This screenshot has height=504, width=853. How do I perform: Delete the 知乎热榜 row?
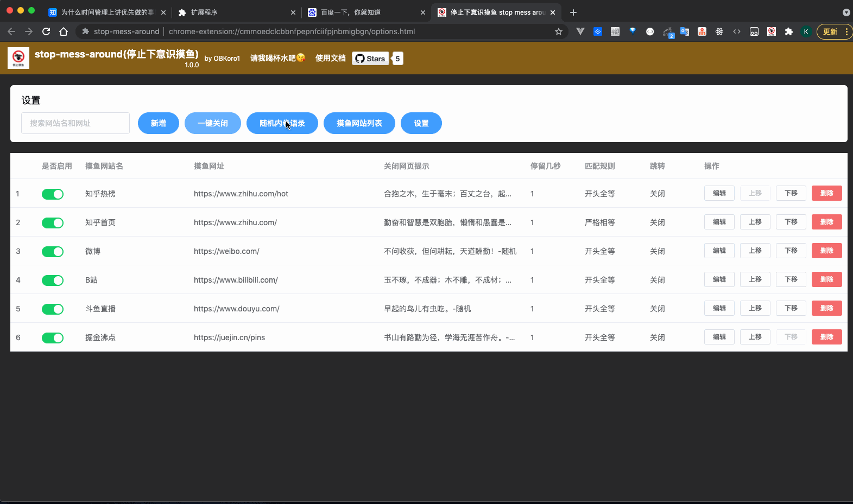[827, 193]
